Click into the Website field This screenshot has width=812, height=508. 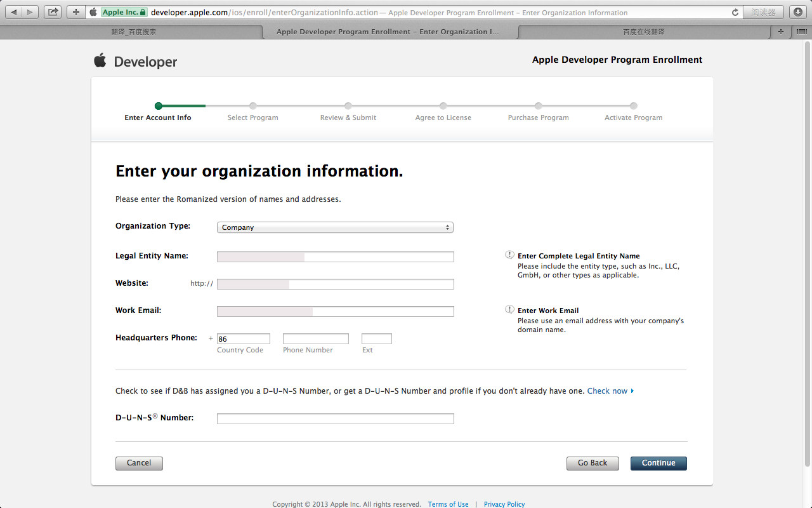[335, 284]
